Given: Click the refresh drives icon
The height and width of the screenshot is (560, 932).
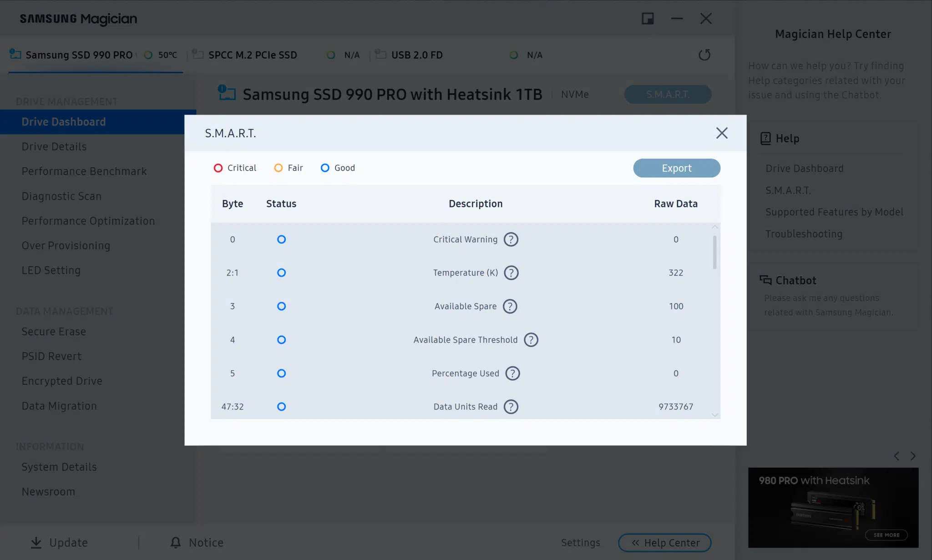Looking at the screenshot, I should point(704,55).
